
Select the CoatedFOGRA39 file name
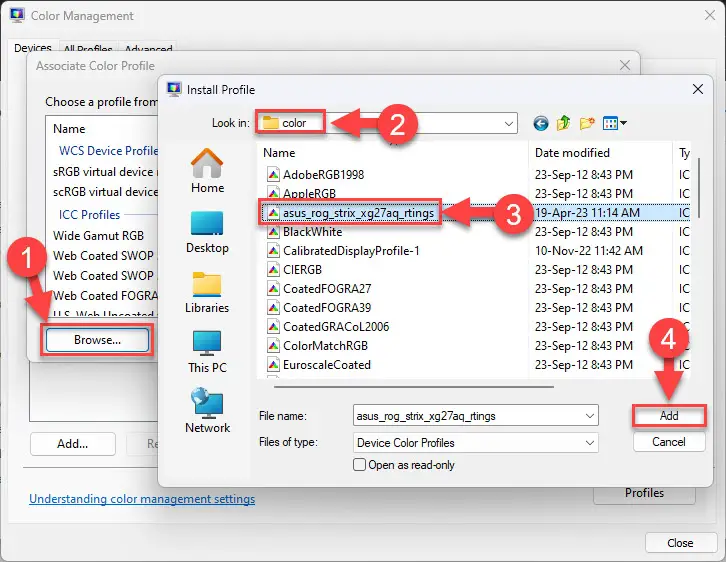tap(327, 307)
